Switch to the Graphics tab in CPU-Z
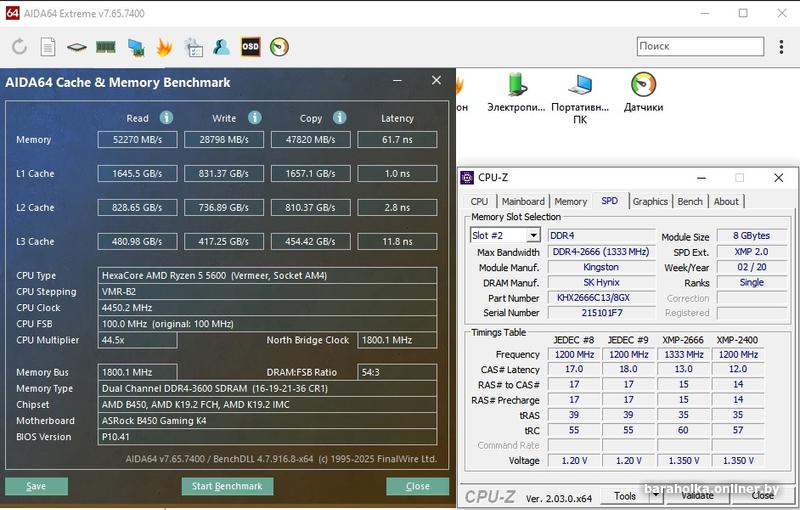 point(650,201)
